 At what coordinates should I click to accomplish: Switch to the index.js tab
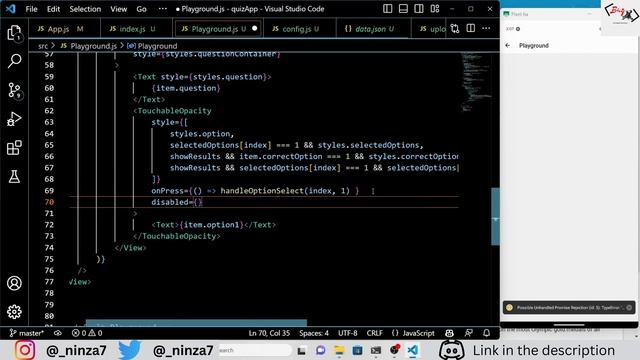(132, 29)
